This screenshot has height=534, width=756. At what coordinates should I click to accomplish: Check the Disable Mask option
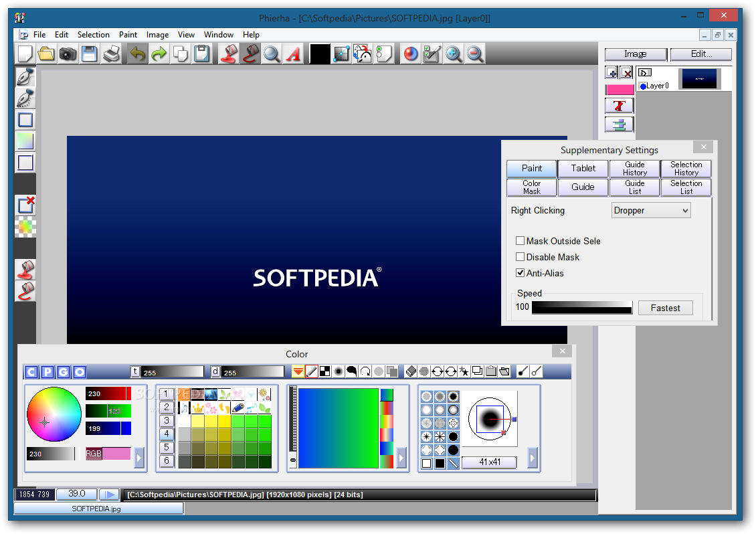coord(520,257)
